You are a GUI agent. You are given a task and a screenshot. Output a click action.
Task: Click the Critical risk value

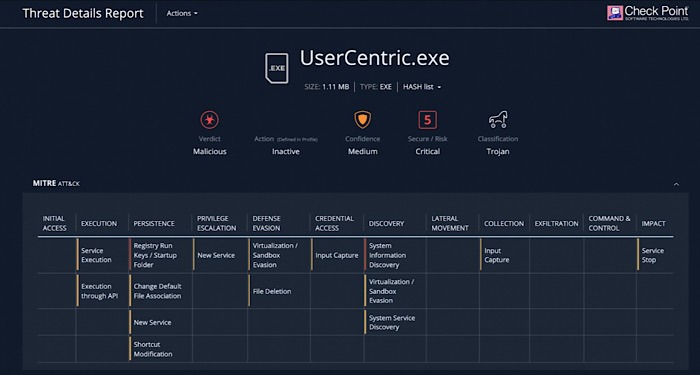pos(428,152)
